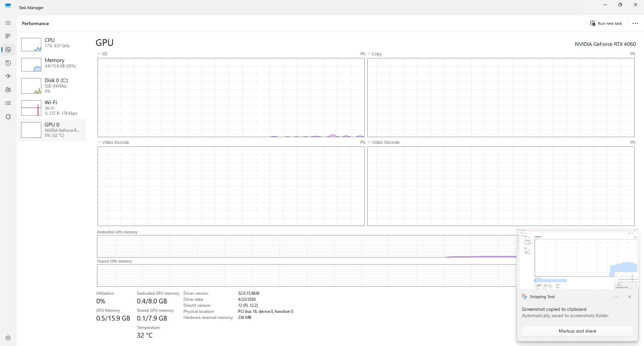Click GPU Memory value 0.5/15.9 GB

pyautogui.click(x=113, y=318)
